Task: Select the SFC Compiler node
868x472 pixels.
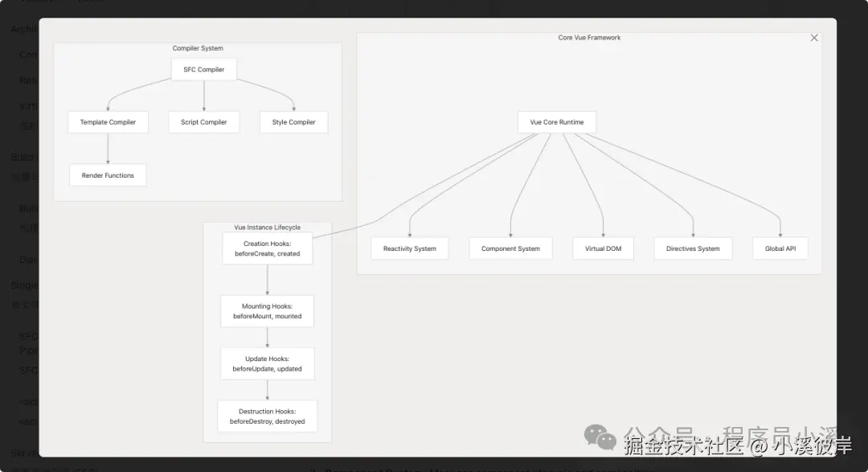Action: click(x=203, y=69)
